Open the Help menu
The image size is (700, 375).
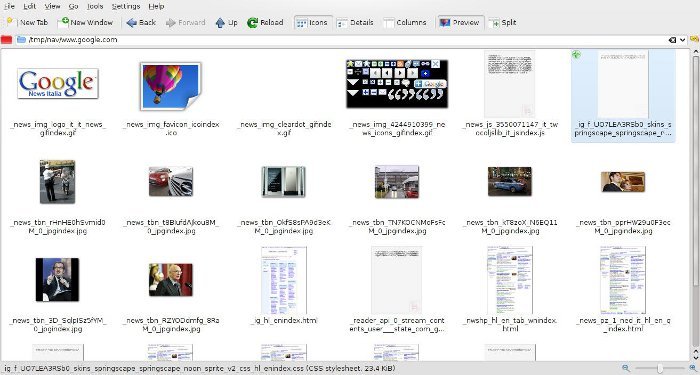coord(156,6)
